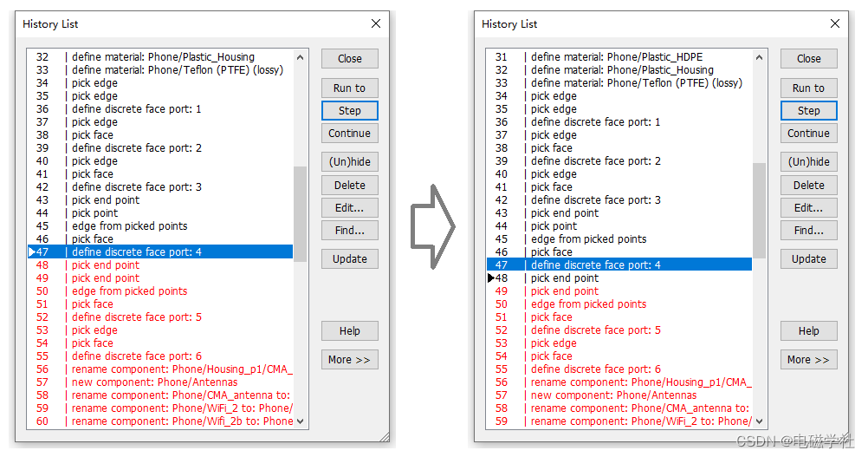The image size is (868, 457).
Task: Select red row 50 edge from picked points, left
Action: 160,291
